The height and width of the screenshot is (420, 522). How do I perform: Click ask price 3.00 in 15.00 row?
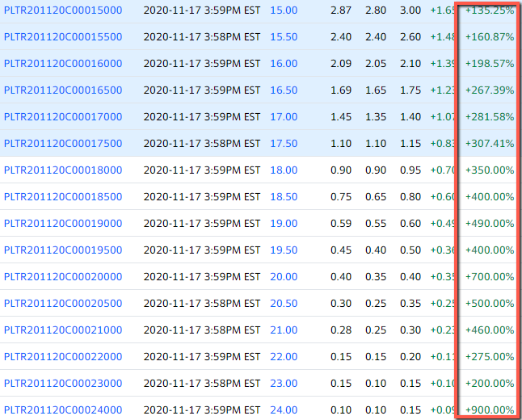click(x=410, y=10)
